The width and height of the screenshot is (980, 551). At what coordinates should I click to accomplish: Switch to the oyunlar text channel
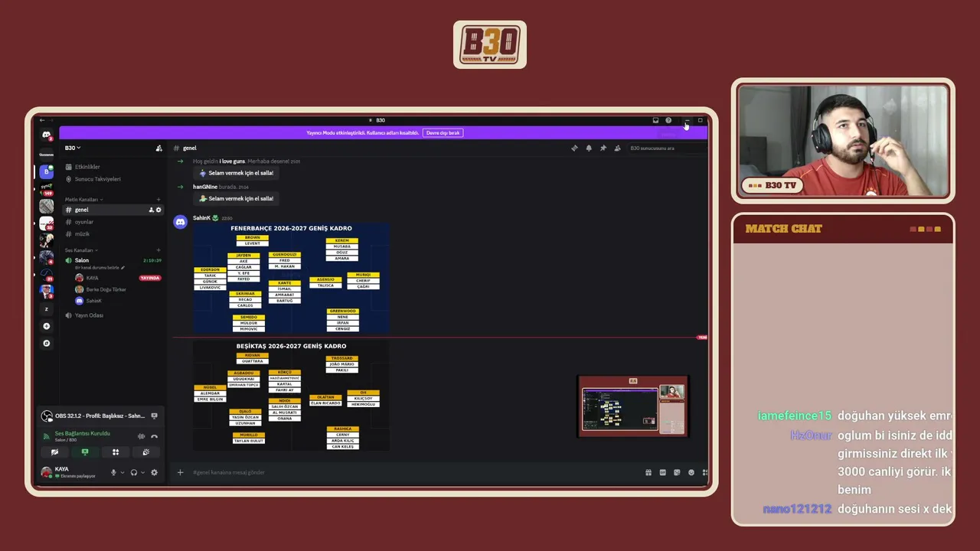click(113, 222)
